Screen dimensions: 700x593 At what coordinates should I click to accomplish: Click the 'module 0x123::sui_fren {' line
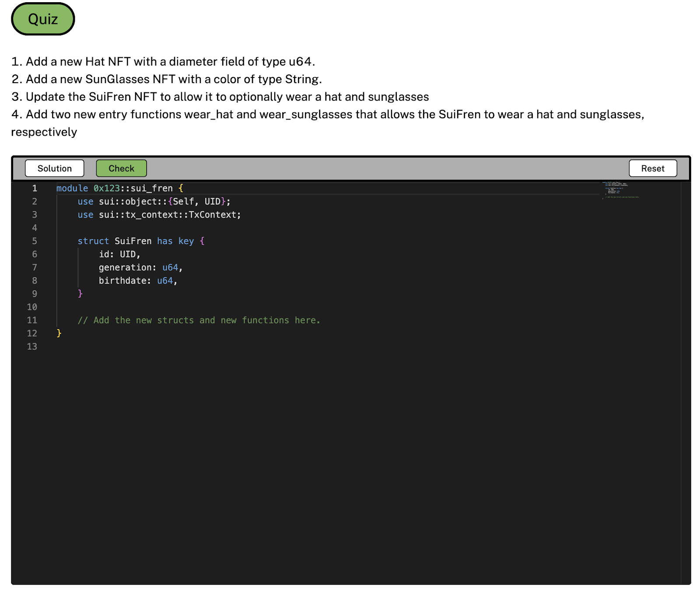tap(120, 188)
